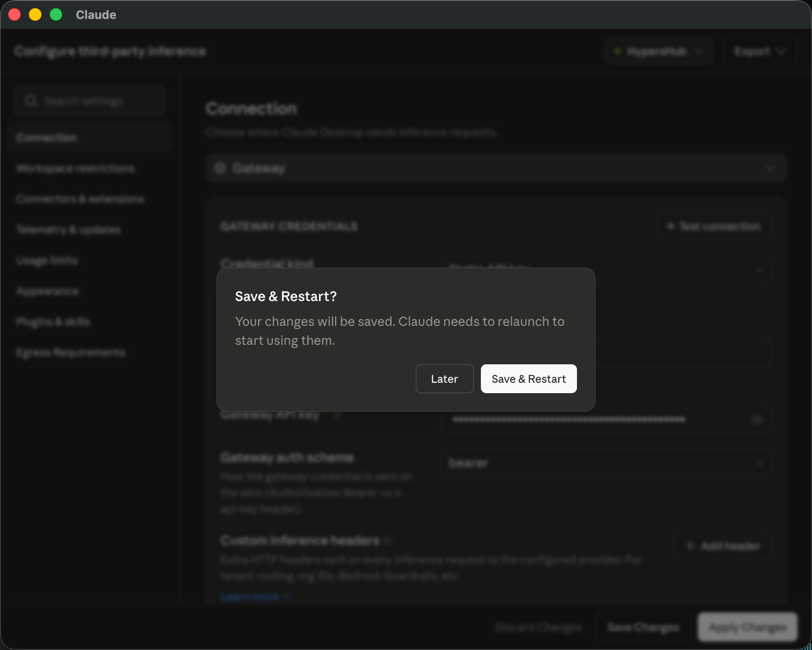812x650 pixels.
Task: Toggle Gateway API key visibility eye icon
Action: click(x=757, y=419)
